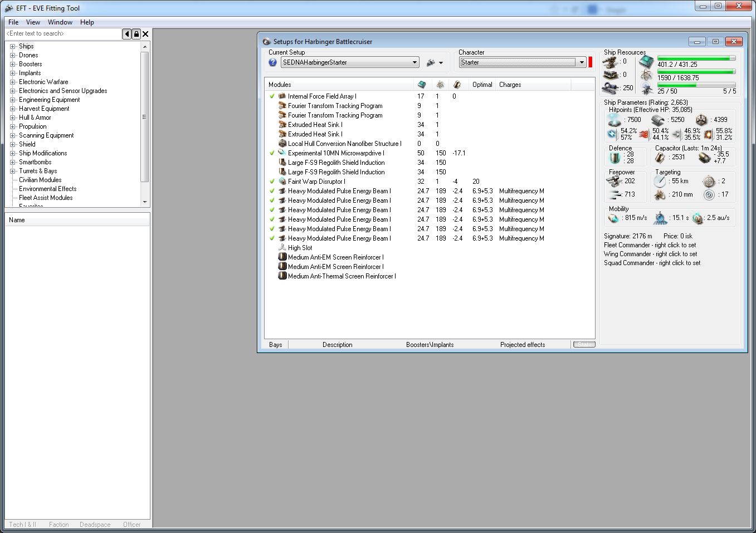756x533 pixels.
Task: Click the armor hitpoints icon showing 5250
Action: point(658,119)
